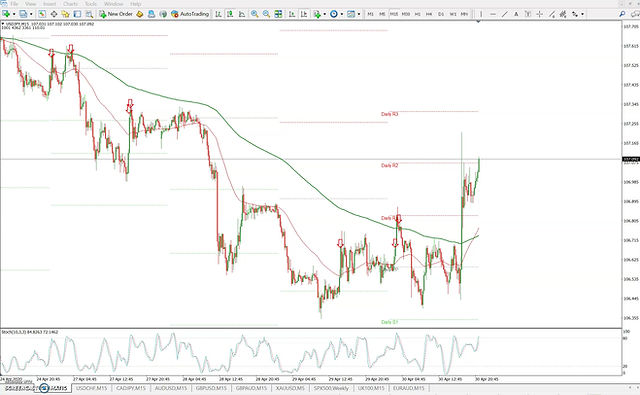Toggle the AutoTrading button
The height and width of the screenshot is (395, 640).
[x=190, y=14]
